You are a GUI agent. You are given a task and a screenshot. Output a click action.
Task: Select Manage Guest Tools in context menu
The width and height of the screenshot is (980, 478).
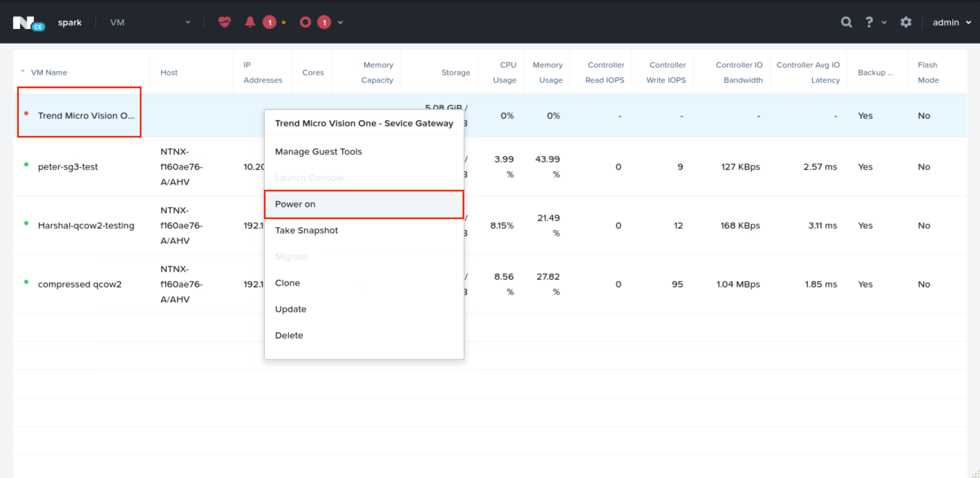point(318,152)
